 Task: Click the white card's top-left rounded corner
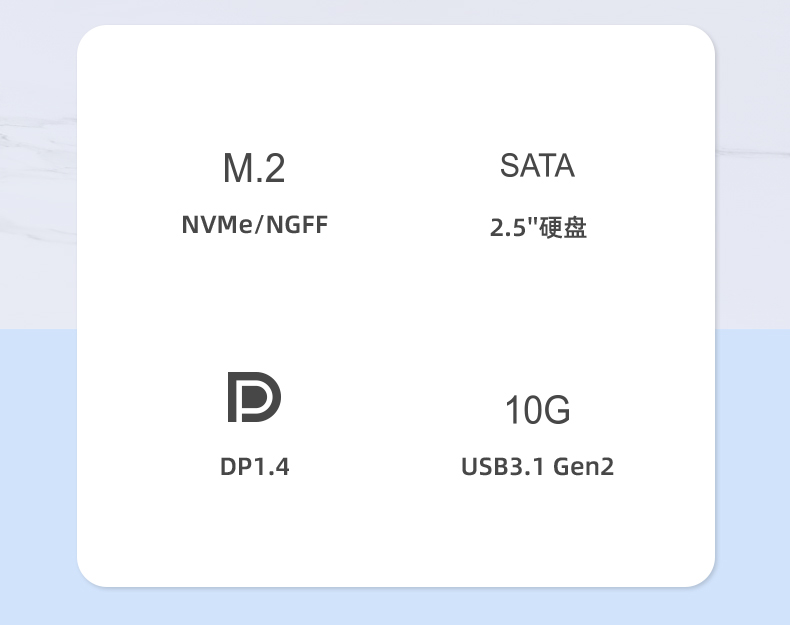(90, 38)
